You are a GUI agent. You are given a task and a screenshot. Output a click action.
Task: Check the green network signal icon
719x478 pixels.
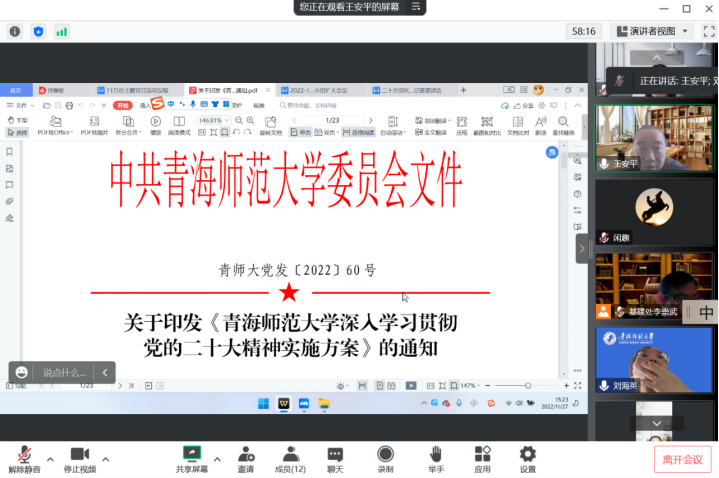coord(61,32)
